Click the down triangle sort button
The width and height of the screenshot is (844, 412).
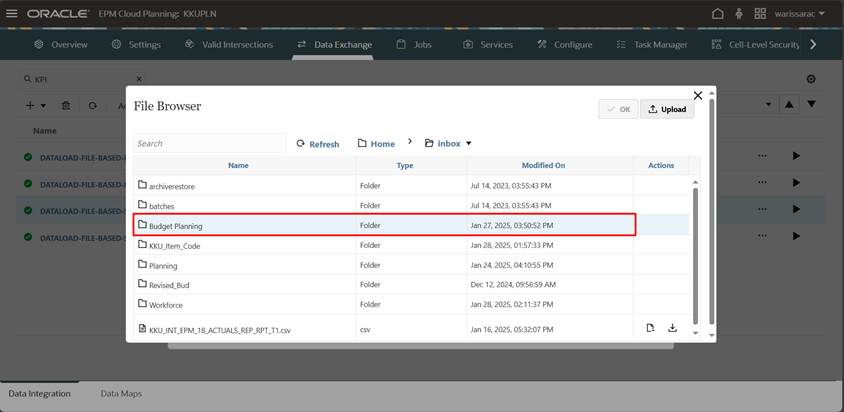click(x=812, y=104)
